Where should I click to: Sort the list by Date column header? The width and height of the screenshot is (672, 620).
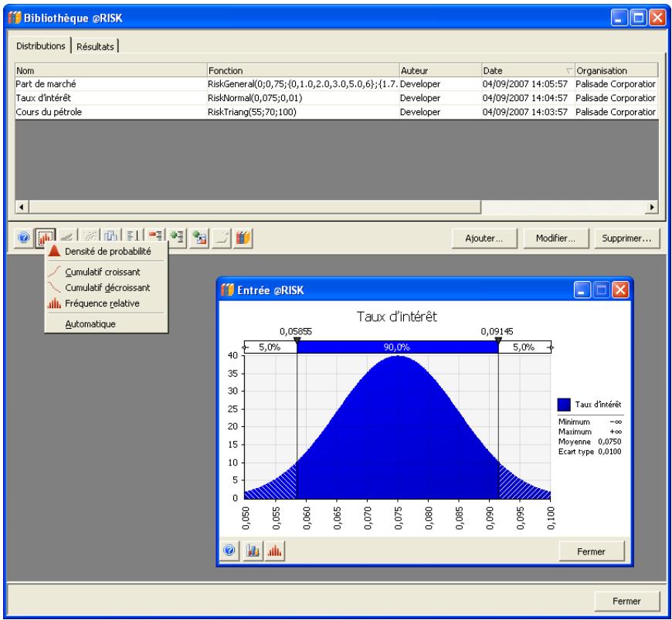[526, 70]
